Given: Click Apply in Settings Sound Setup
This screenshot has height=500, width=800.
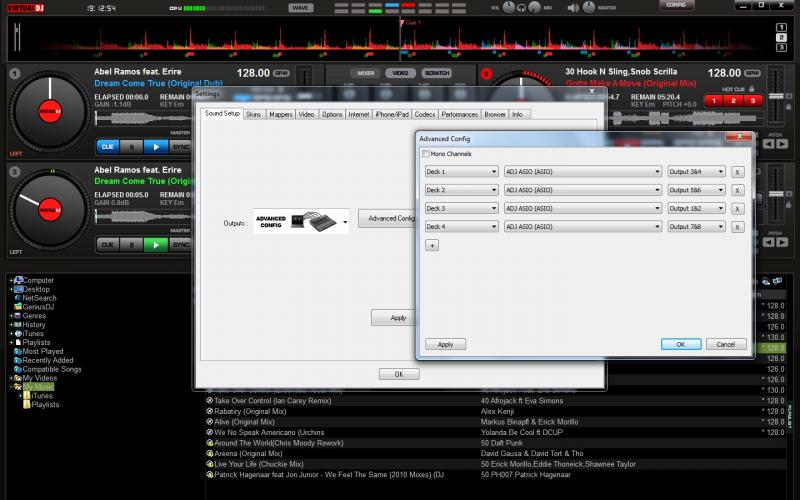Looking at the screenshot, I should click(393, 317).
